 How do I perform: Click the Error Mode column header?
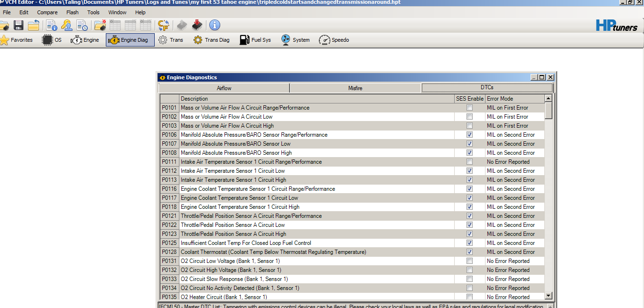pos(514,99)
